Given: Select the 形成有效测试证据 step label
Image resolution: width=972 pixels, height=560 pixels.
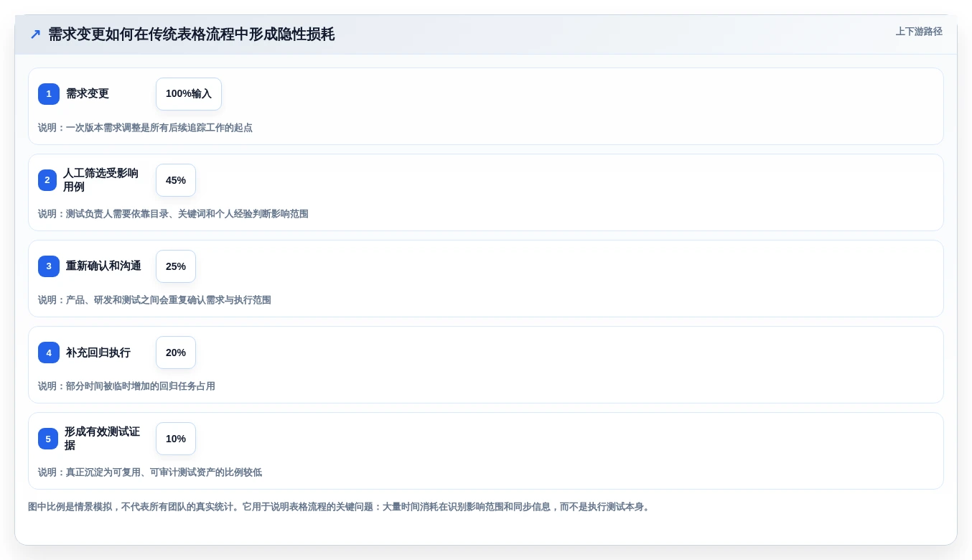Looking at the screenshot, I should click(102, 439).
